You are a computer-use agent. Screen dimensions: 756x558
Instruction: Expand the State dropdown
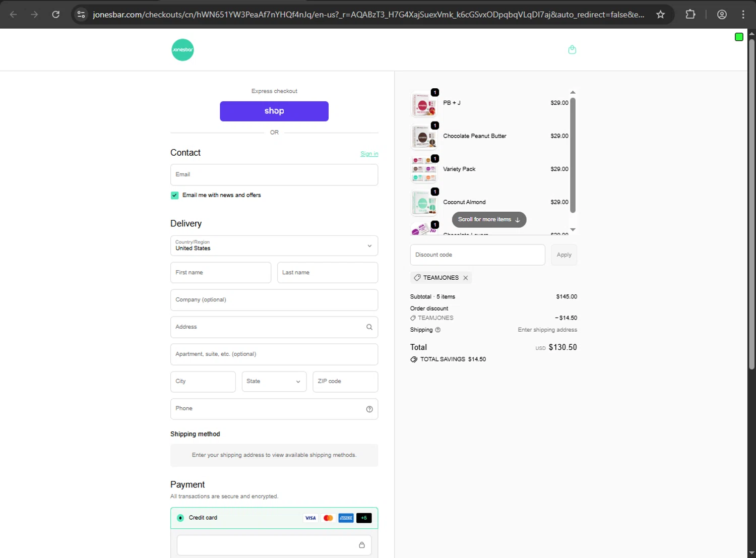274,382
